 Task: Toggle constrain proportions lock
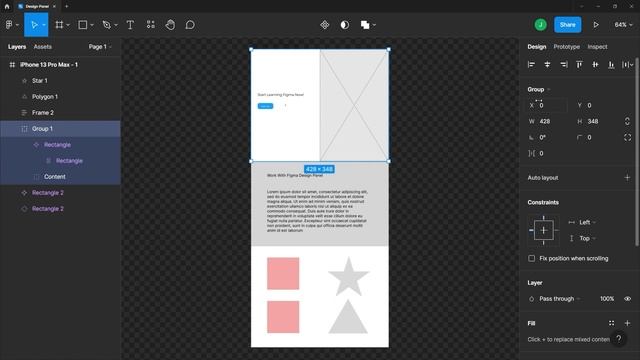pos(627,121)
